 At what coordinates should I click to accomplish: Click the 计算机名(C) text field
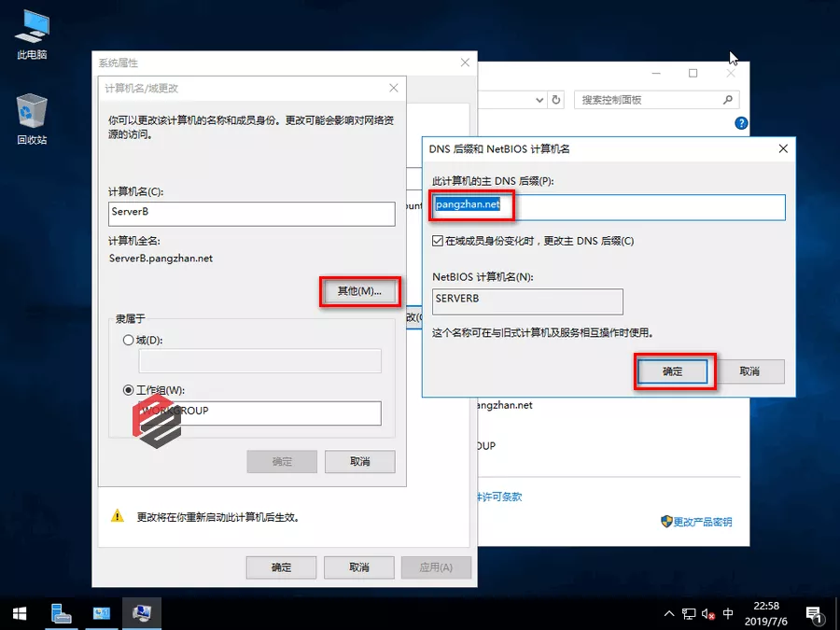251,213
